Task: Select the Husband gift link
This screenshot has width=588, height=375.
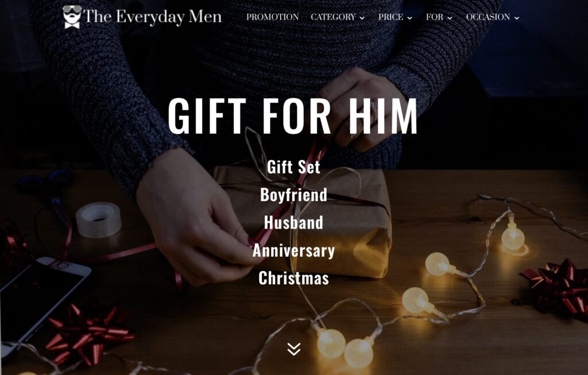Action: (293, 222)
